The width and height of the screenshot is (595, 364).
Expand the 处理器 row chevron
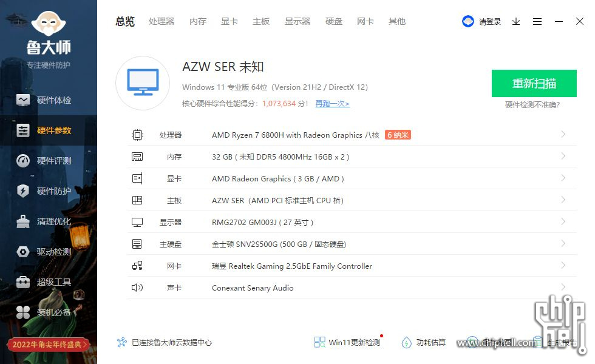click(563, 134)
